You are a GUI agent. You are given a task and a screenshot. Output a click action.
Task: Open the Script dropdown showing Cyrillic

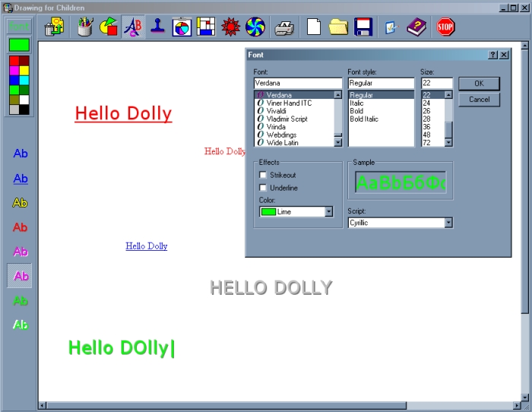(448, 223)
